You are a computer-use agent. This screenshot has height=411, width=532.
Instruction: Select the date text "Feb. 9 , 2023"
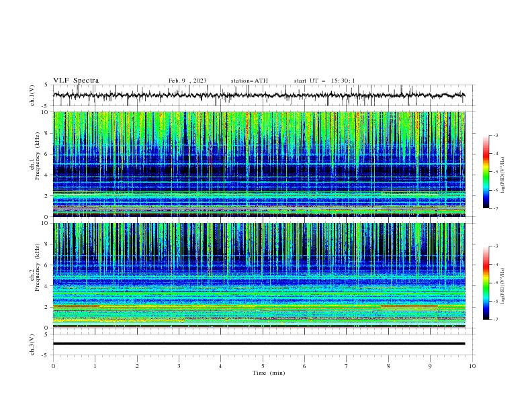tap(187, 81)
